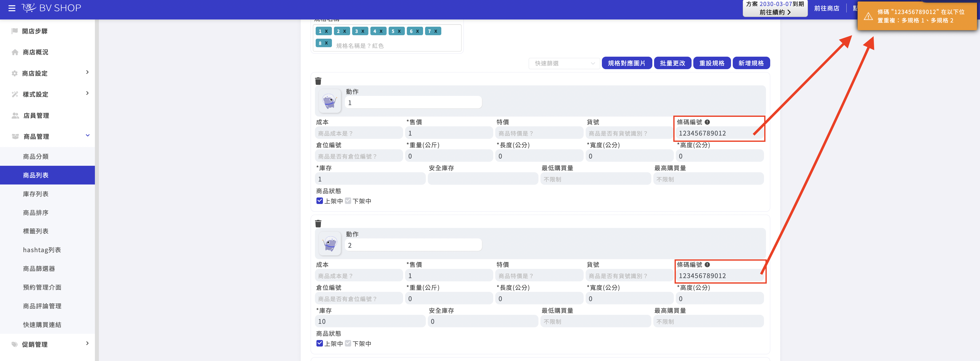The height and width of the screenshot is (361, 980).
Task: Click 批量更改 button
Action: pos(672,63)
